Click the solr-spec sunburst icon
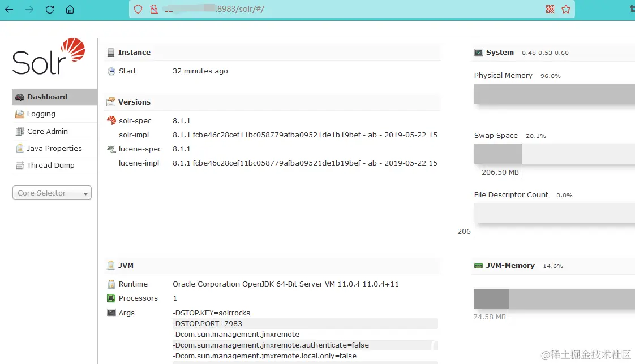Image resolution: width=635 pixels, height=364 pixels. click(111, 120)
